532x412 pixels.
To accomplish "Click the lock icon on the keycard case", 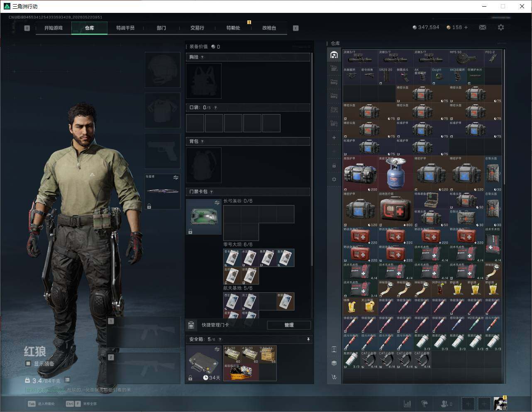I will click(190, 231).
